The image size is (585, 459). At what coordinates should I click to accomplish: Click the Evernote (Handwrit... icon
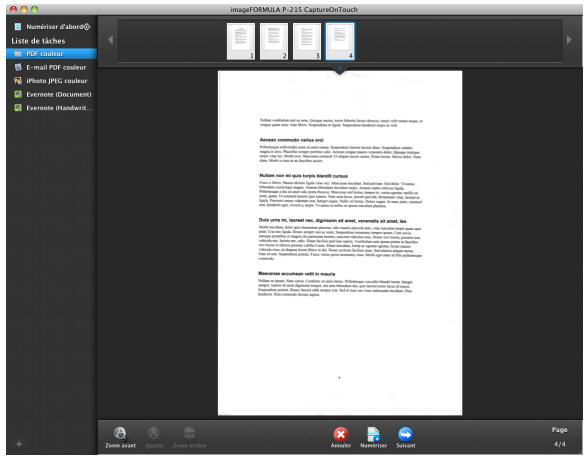click(x=18, y=108)
